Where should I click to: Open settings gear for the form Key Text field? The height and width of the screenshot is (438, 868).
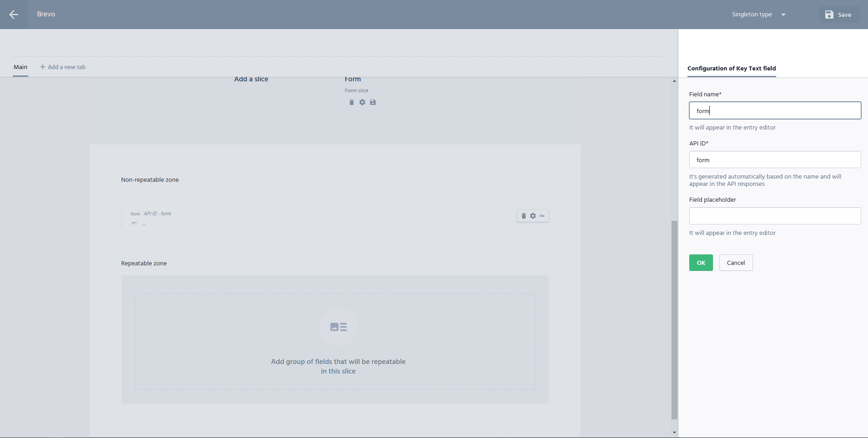pos(533,216)
